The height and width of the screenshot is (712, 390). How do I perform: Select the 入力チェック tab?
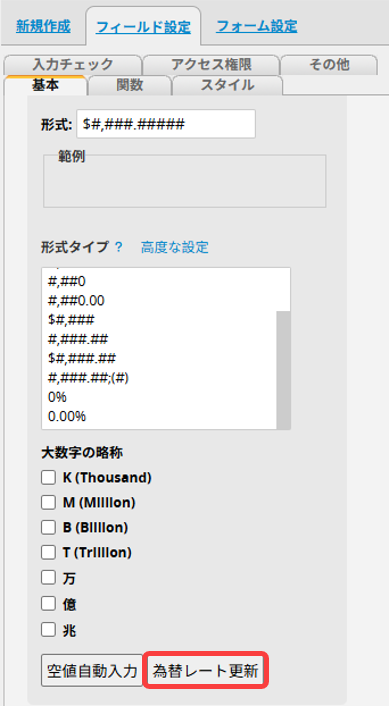pyautogui.click(x=73, y=64)
